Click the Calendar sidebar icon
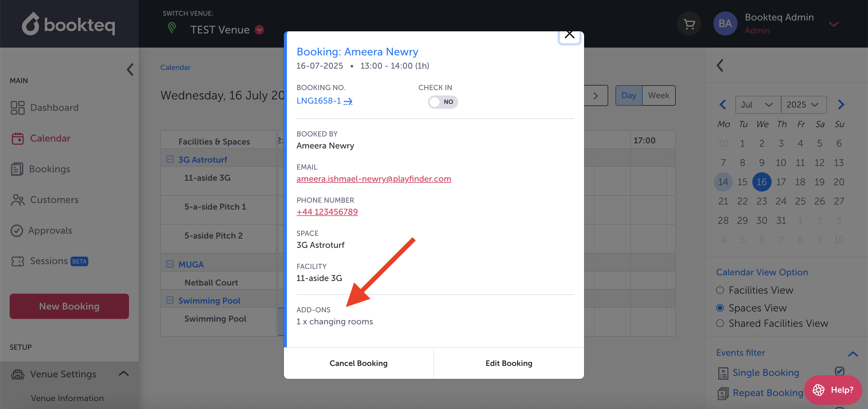This screenshot has height=409, width=868. [x=17, y=138]
